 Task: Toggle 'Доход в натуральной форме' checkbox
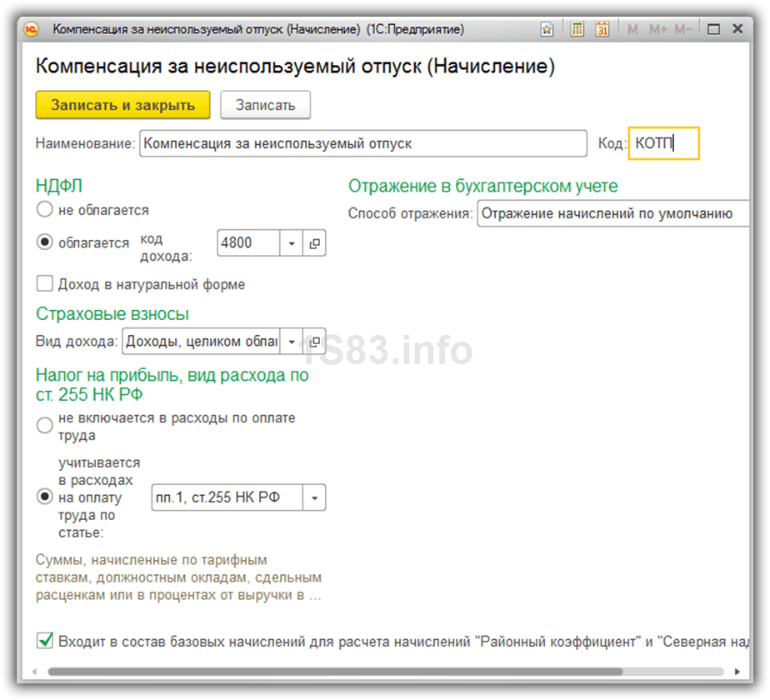45,283
